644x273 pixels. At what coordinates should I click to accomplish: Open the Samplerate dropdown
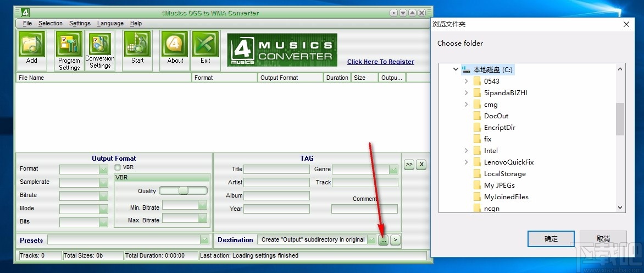[103, 182]
